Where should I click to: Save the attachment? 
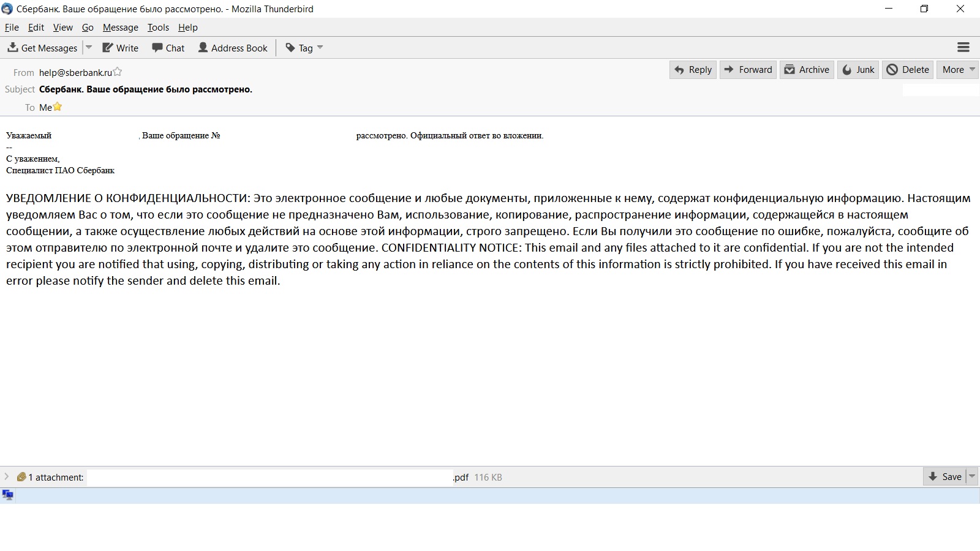(x=945, y=477)
